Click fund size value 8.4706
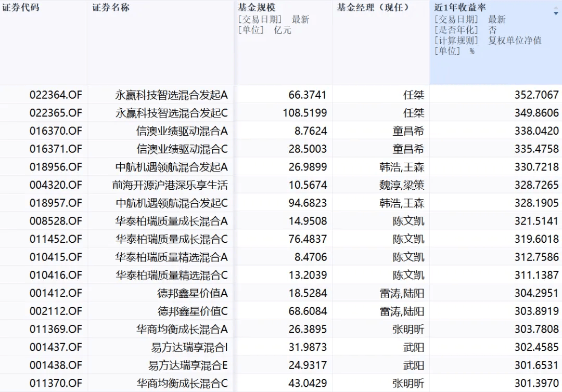562x392 pixels. point(308,257)
